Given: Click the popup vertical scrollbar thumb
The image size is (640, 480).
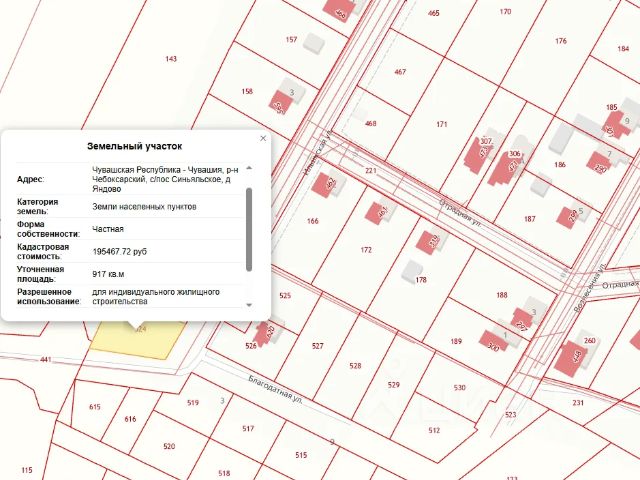Looking at the screenshot, I should click(249, 229).
